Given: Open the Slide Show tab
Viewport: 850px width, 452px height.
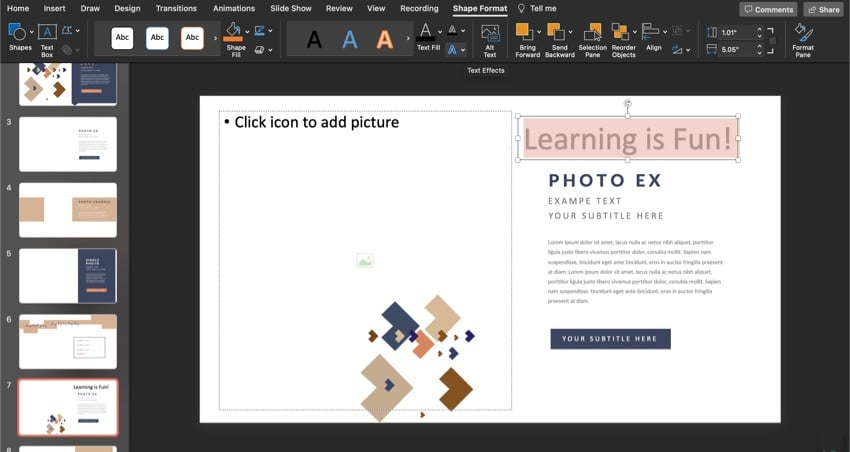Looking at the screenshot, I should (x=291, y=8).
